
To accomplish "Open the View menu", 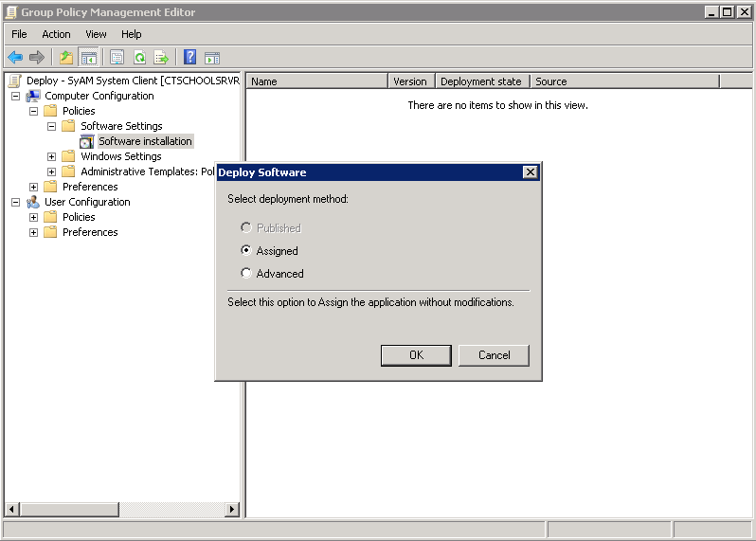I will click(x=96, y=34).
